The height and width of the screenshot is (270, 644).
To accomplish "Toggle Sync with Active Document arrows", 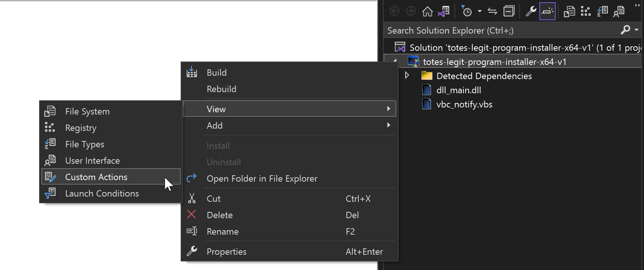I will (x=492, y=12).
